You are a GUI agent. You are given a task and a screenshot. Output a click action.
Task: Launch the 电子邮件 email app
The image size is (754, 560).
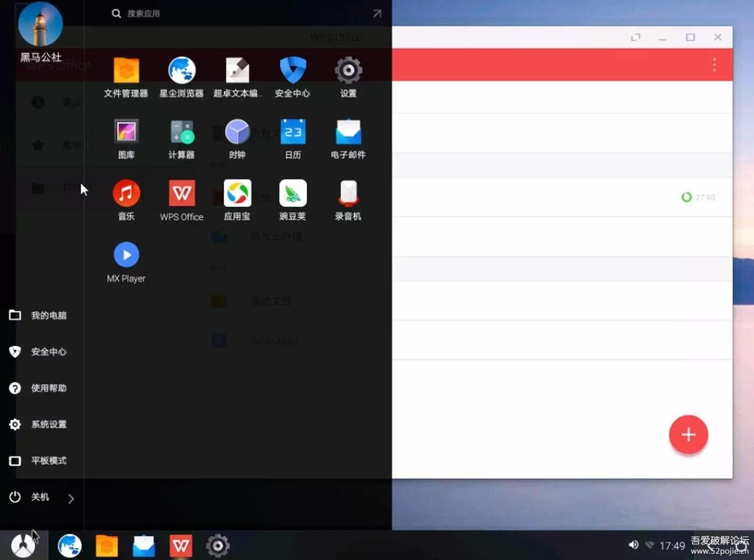[349, 132]
